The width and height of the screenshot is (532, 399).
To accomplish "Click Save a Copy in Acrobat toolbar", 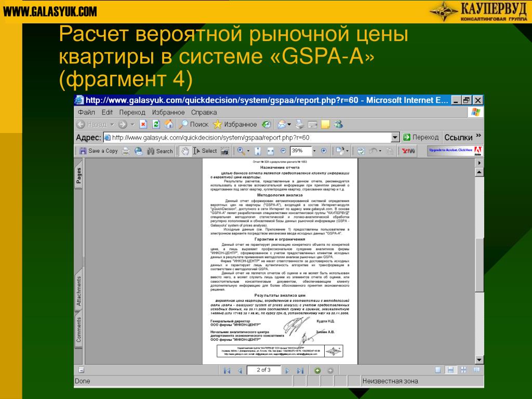I will point(98,151).
